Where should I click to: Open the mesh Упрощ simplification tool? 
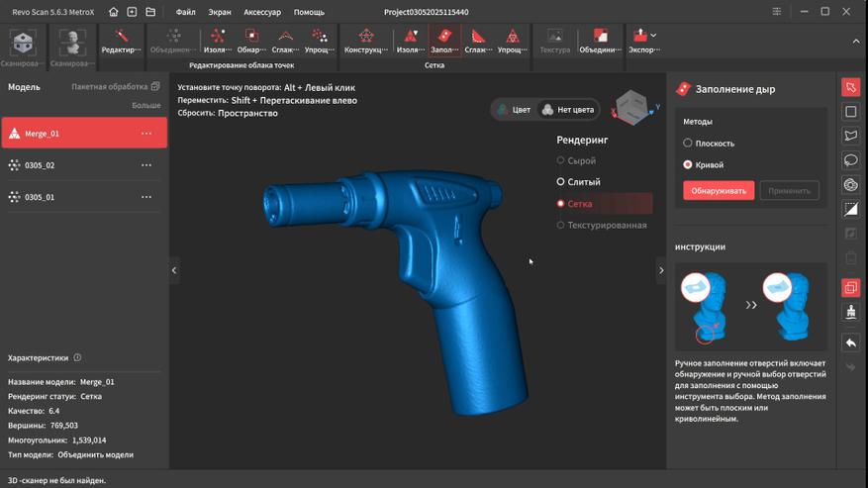tap(513, 42)
